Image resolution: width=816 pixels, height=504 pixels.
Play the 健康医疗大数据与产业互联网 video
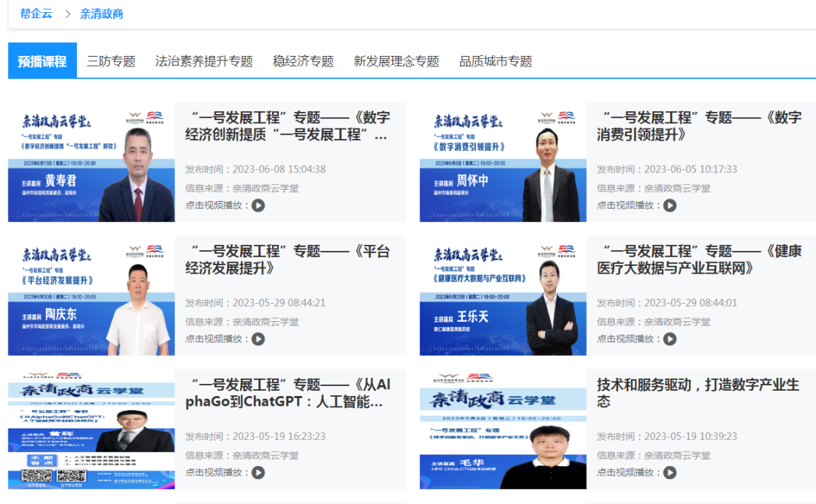(669, 339)
